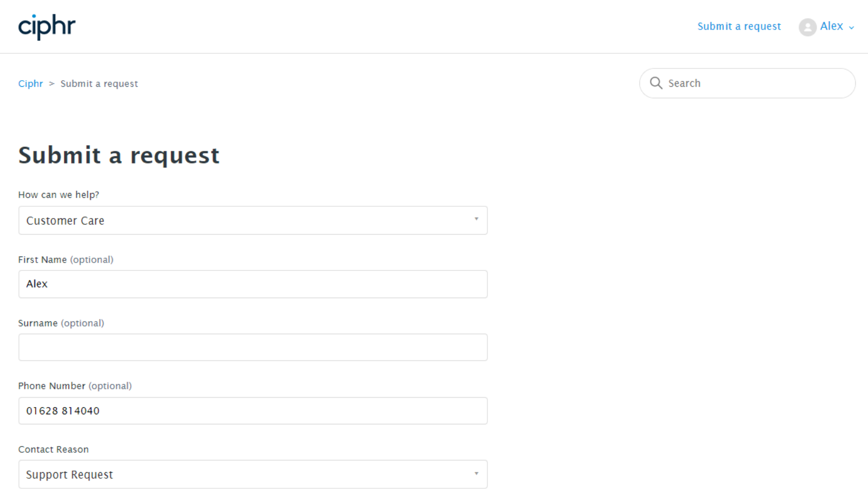Screen dimensions: 868x495
Task: Open the Alex user menu chevron
Action: tap(851, 27)
